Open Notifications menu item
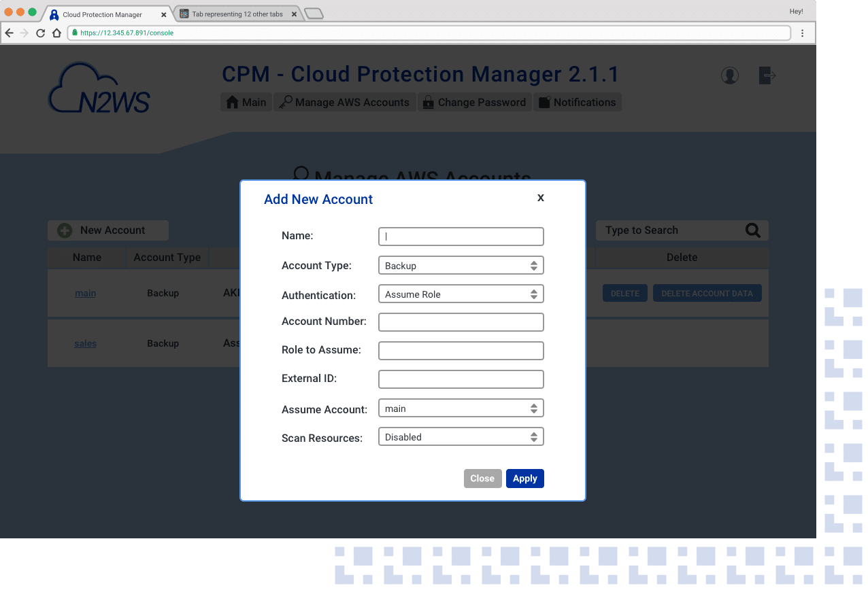Image resolution: width=868 pixels, height=590 pixels. [578, 103]
